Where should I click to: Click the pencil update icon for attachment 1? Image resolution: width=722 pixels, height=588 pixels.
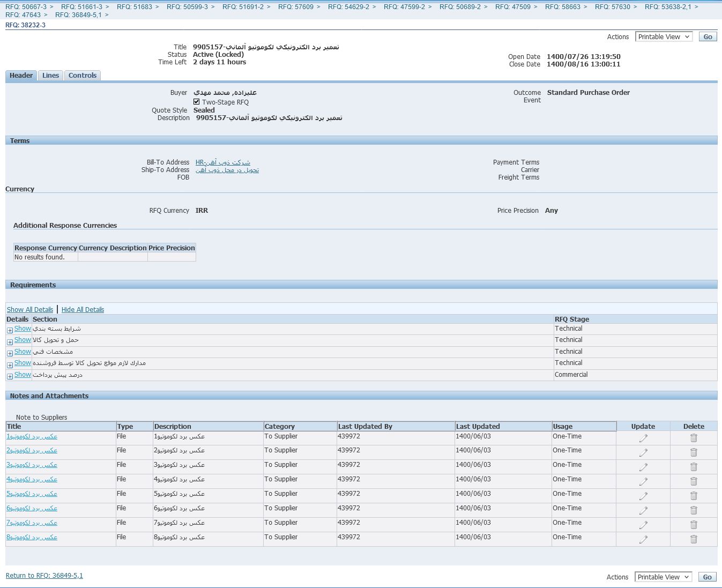643,438
